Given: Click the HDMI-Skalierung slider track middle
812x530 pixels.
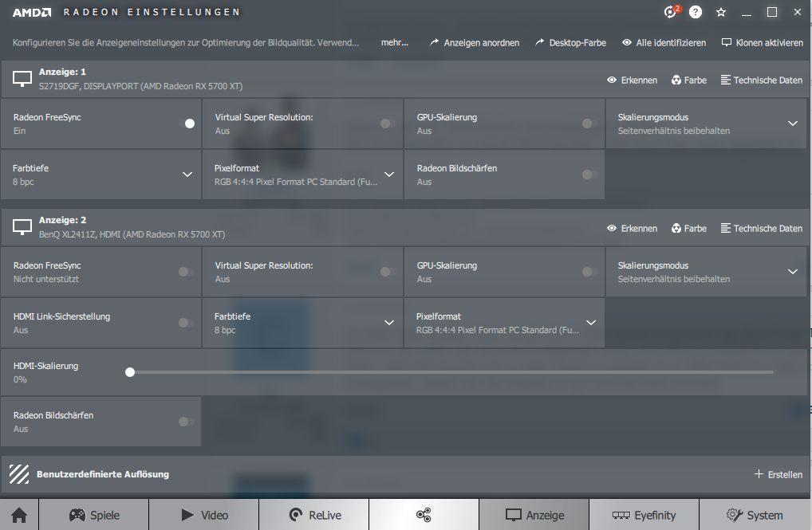Looking at the screenshot, I should [x=451, y=372].
